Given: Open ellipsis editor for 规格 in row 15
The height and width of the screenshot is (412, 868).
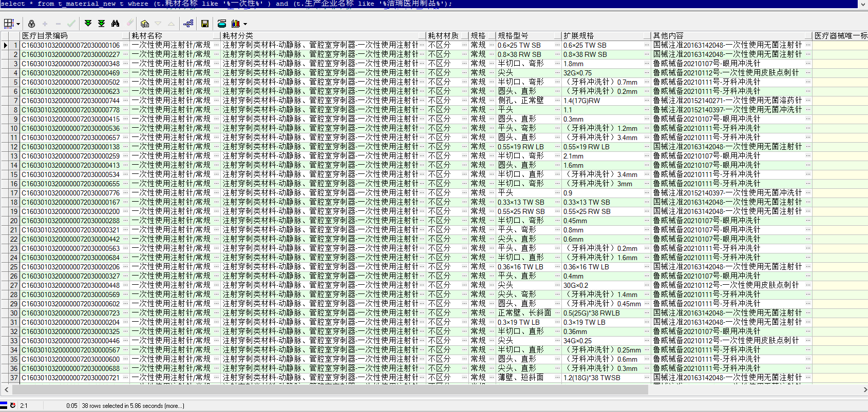Looking at the screenshot, I should coord(491,174).
